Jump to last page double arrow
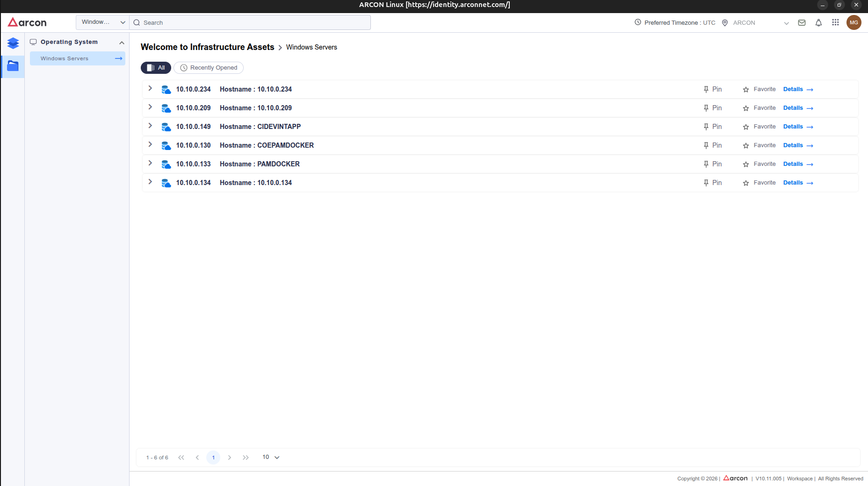This screenshot has width=868, height=486. coord(246,457)
